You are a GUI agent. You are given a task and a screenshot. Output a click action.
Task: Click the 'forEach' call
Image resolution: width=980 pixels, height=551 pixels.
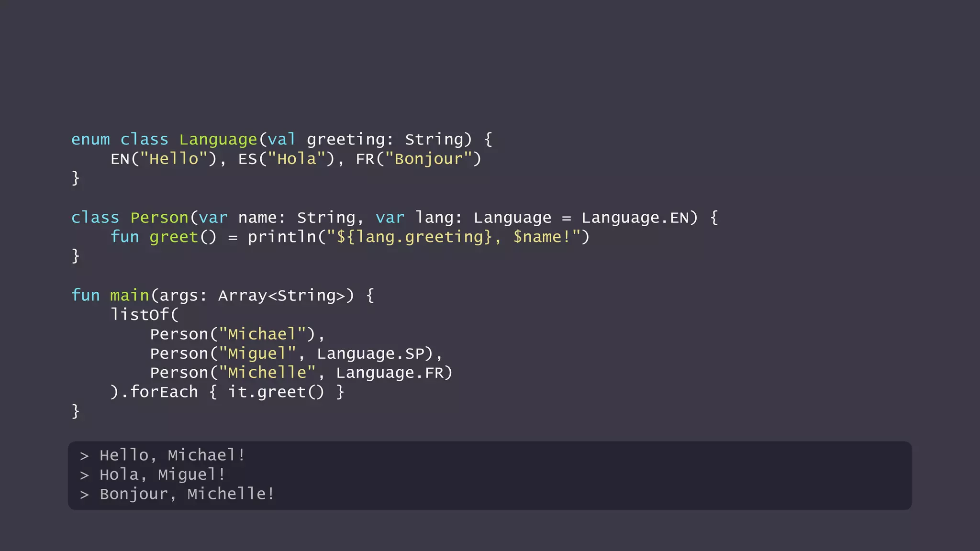[164, 392]
